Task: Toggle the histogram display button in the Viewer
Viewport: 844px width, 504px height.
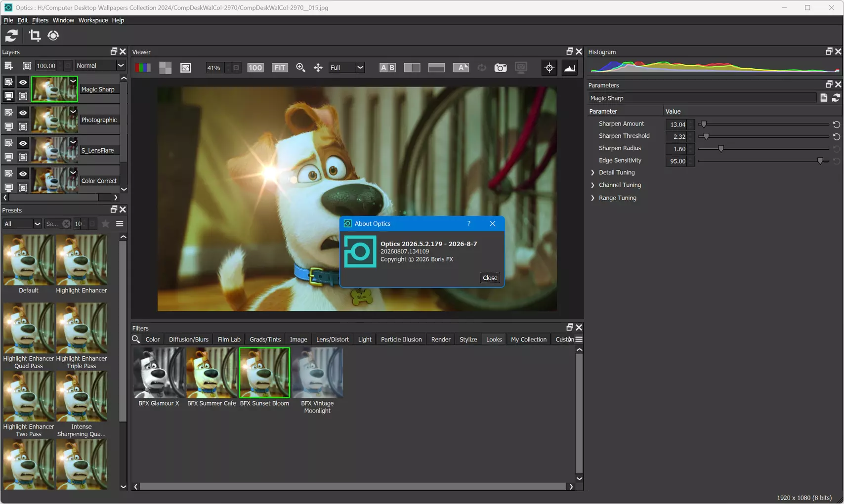Action: point(570,68)
